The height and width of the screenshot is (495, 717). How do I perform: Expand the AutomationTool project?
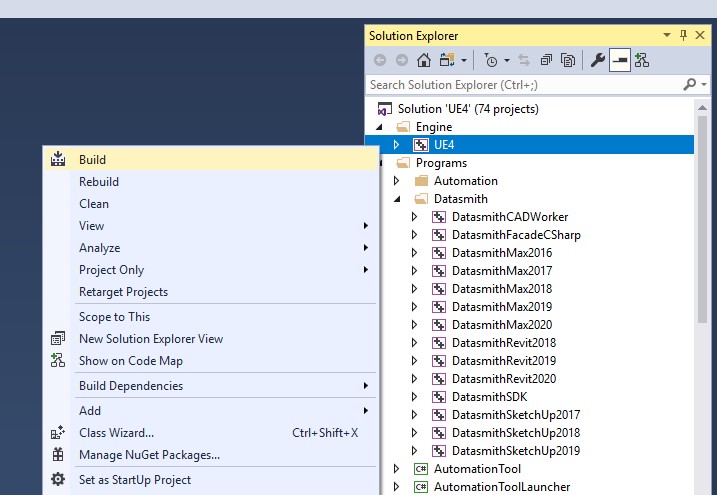pyautogui.click(x=396, y=469)
